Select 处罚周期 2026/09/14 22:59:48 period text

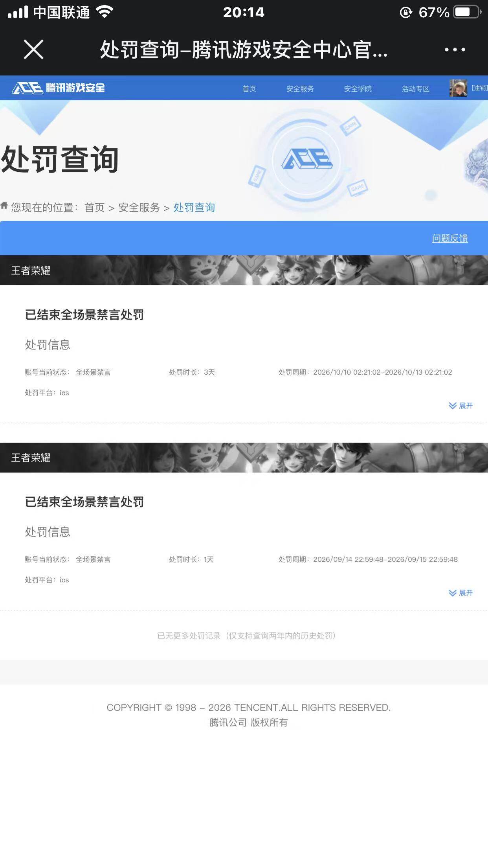[368, 559]
